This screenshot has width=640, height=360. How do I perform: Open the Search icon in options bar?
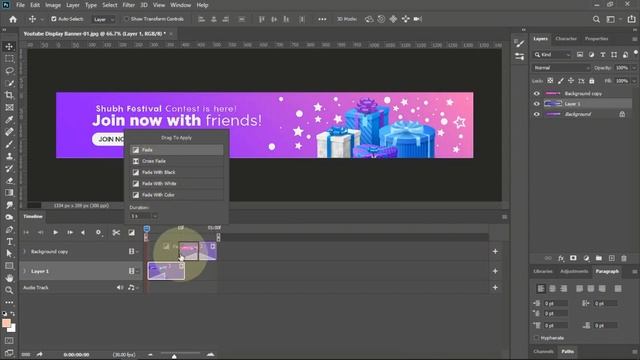[x=596, y=19]
